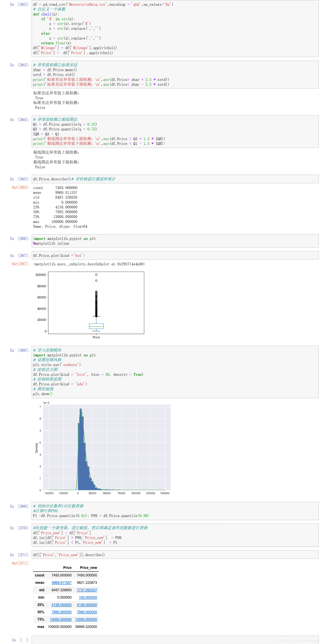Image resolution: width=322 pixels, height=644 pixels.
Task: Click the 7737.092537 std Price_new link
Action: [x=87, y=590]
